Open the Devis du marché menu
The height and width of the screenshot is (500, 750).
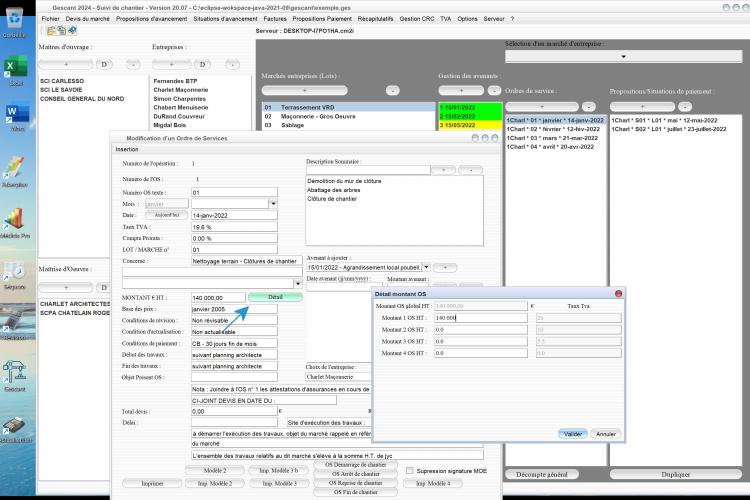point(88,19)
